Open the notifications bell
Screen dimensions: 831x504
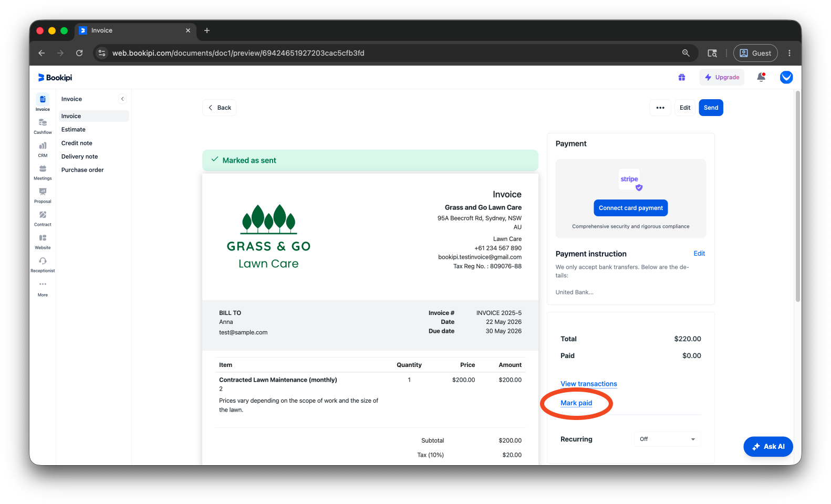[761, 77]
